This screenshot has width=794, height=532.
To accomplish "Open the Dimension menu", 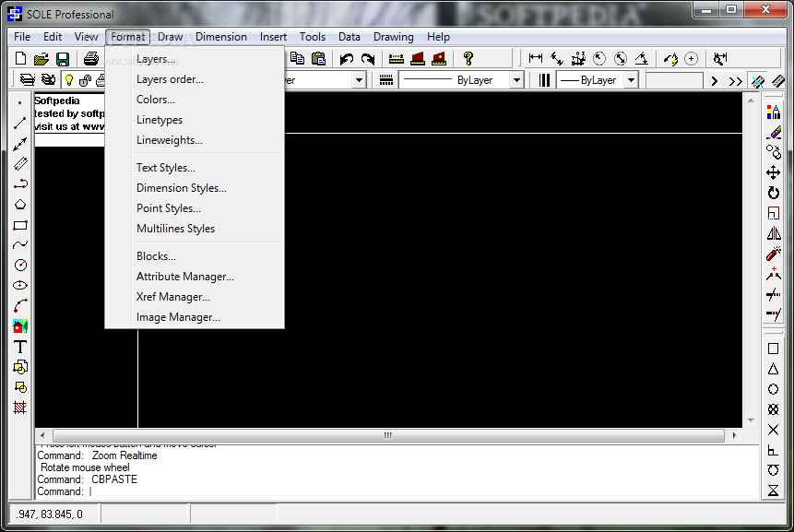I will coord(221,37).
